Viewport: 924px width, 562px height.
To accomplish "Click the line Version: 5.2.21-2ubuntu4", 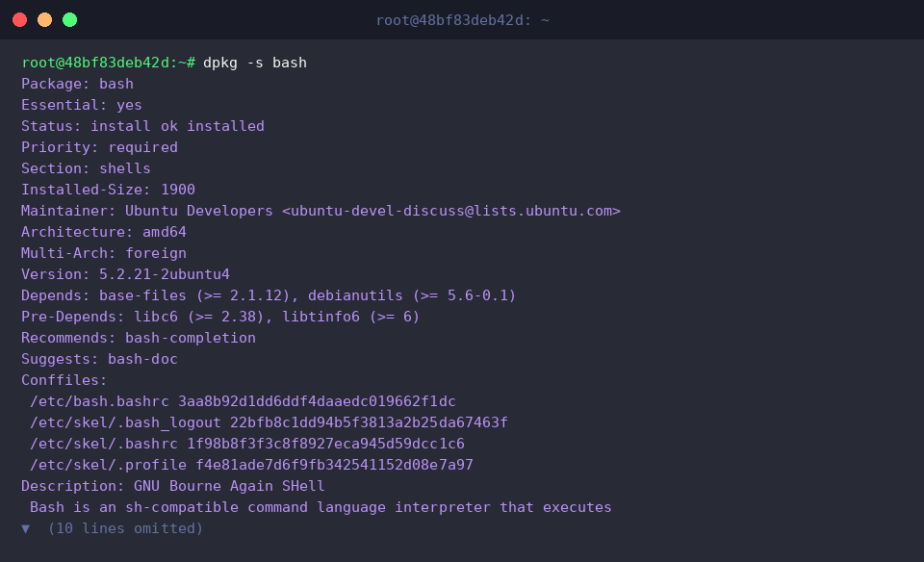I will click(125, 274).
